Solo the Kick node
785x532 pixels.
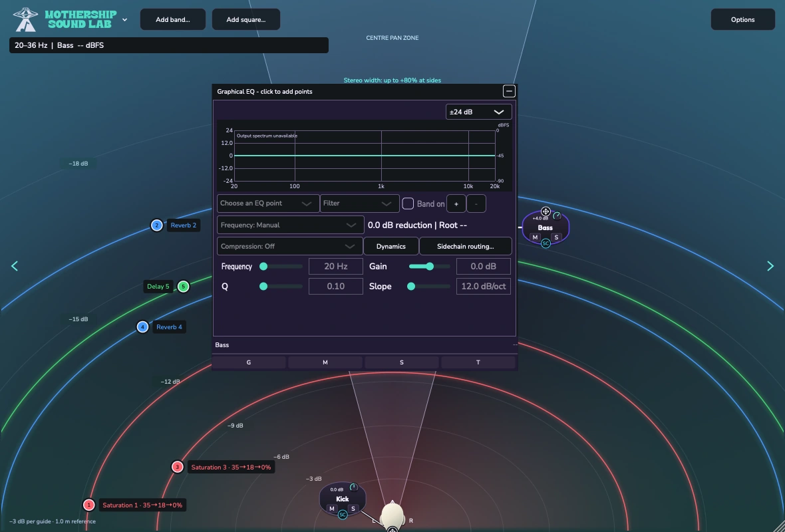coord(353,509)
